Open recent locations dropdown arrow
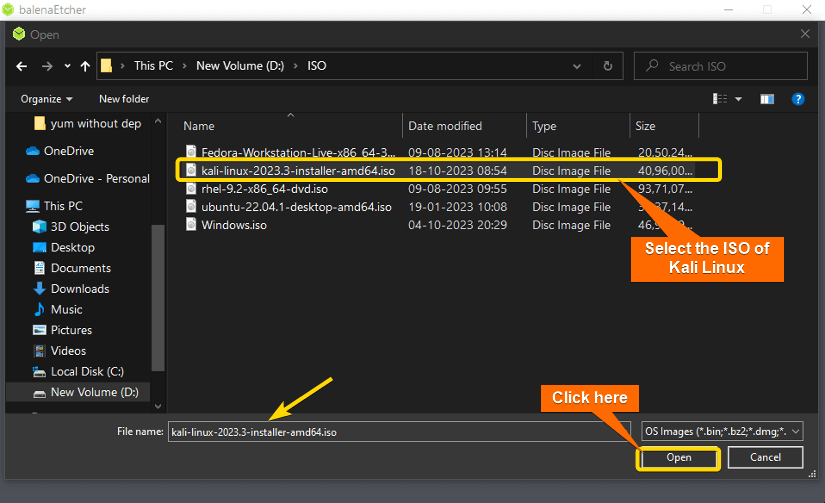Image resolution: width=825 pixels, height=503 pixels. 67,66
